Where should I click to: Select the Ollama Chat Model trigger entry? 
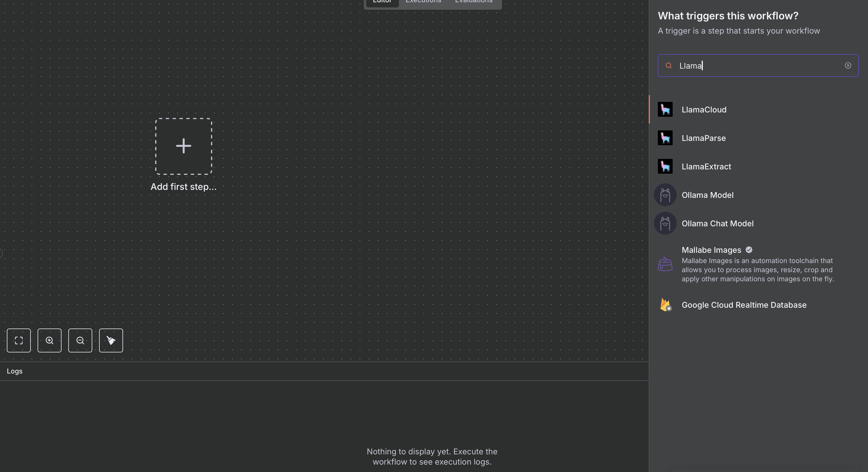click(x=718, y=223)
